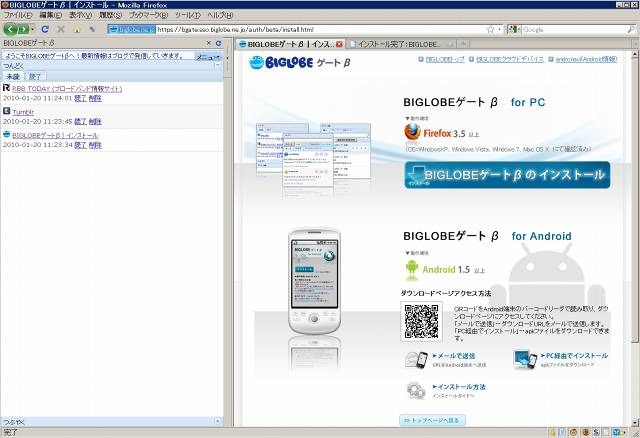Screen dimensions: 640x438
Task: Open the ヘルプ menu
Action: click(220, 15)
